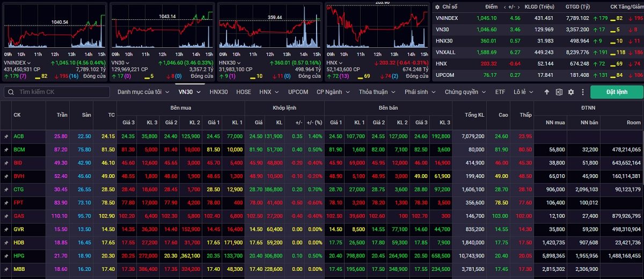This screenshot has height=279, width=644.
Task: Switch to the ETF tab
Action: click(x=500, y=92)
